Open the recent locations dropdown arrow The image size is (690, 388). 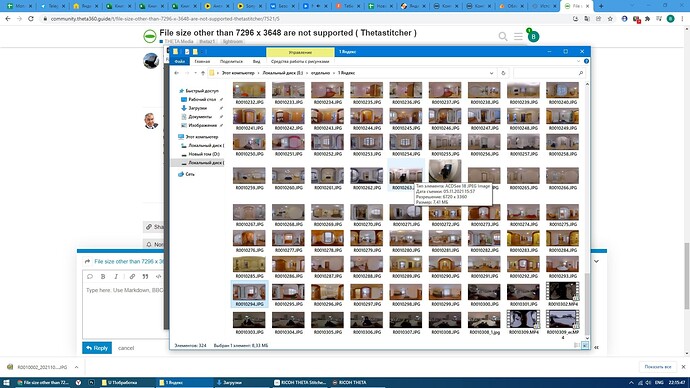[x=195, y=73]
